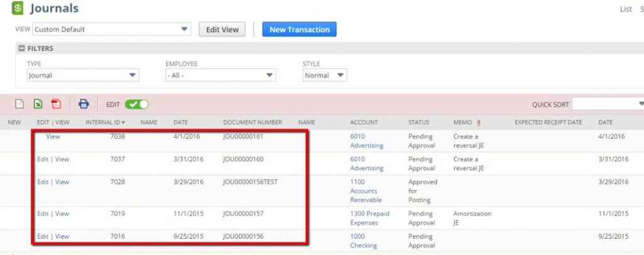Viewport: 644px width, 255px height.
Task: Open 1100 Accounts Receivable account link
Action: click(x=366, y=191)
